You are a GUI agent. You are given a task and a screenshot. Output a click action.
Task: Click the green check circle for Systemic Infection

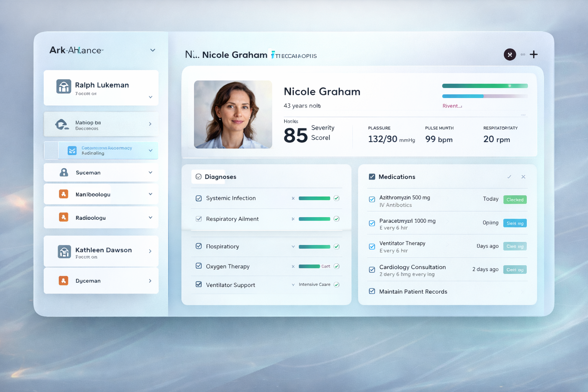click(336, 198)
